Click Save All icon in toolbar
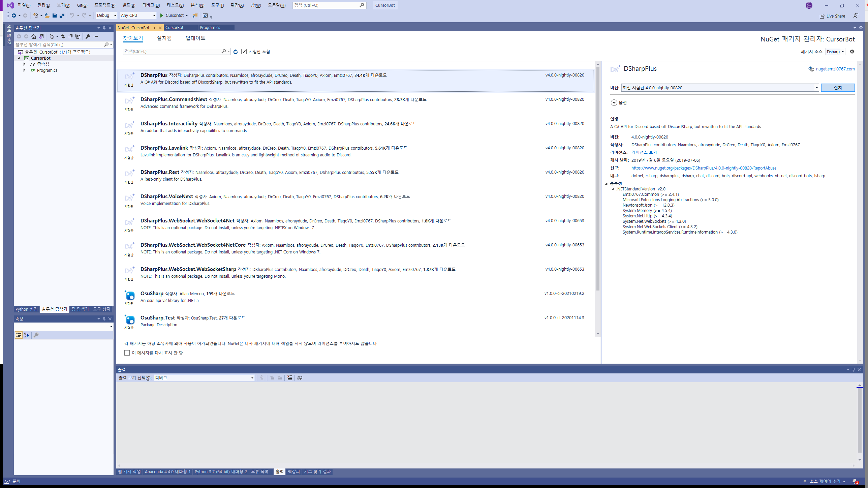 [62, 16]
